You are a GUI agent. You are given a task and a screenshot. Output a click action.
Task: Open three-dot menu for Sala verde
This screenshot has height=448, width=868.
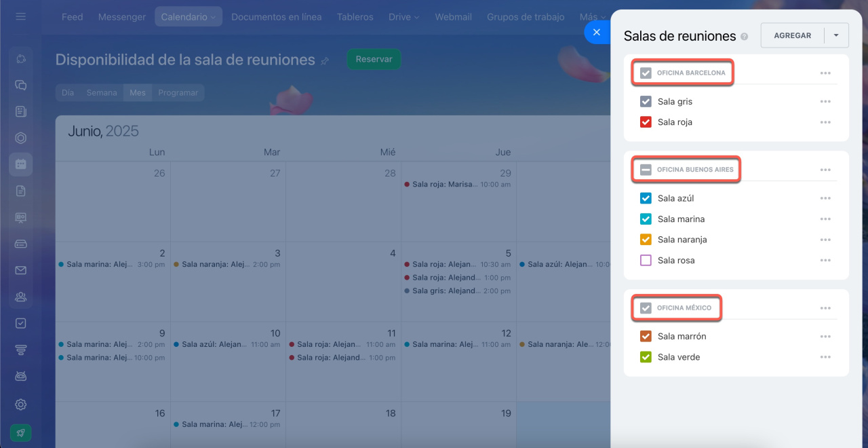coord(825,357)
